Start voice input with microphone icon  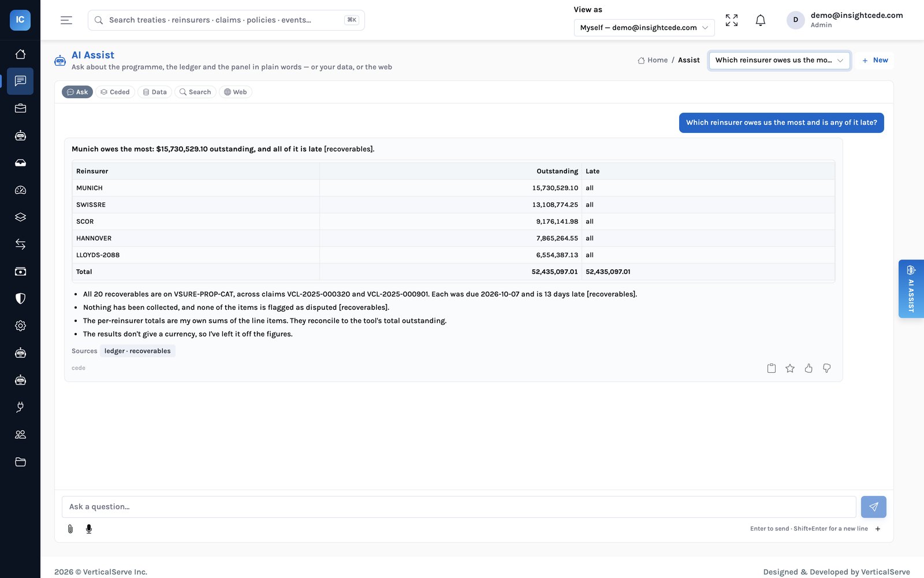(x=89, y=529)
